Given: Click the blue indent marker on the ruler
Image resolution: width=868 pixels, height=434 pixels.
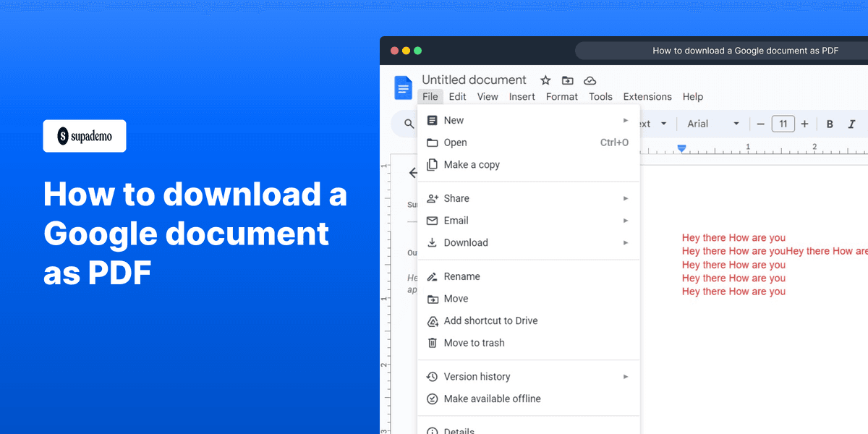Looking at the screenshot, I should point(681,148).
